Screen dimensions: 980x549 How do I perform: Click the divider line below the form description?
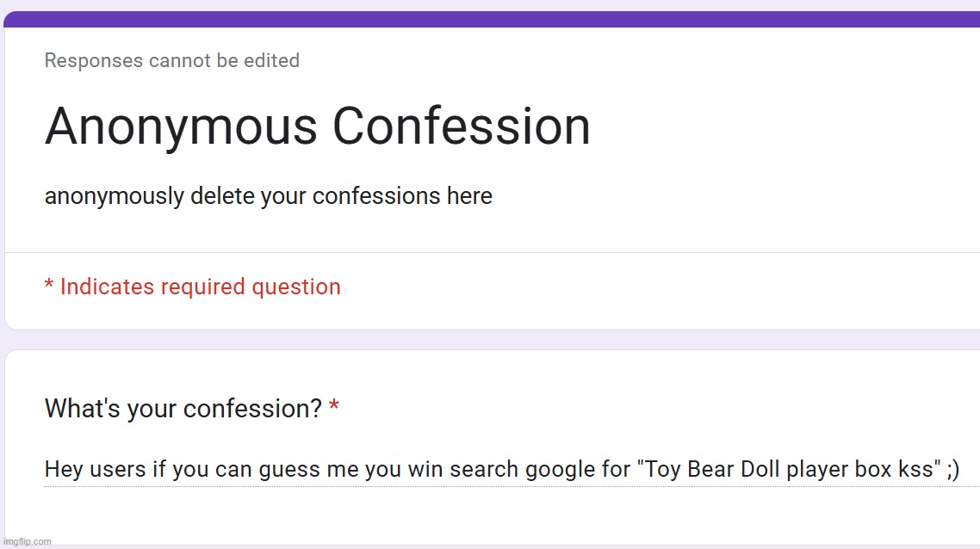(x=491, y=252)
